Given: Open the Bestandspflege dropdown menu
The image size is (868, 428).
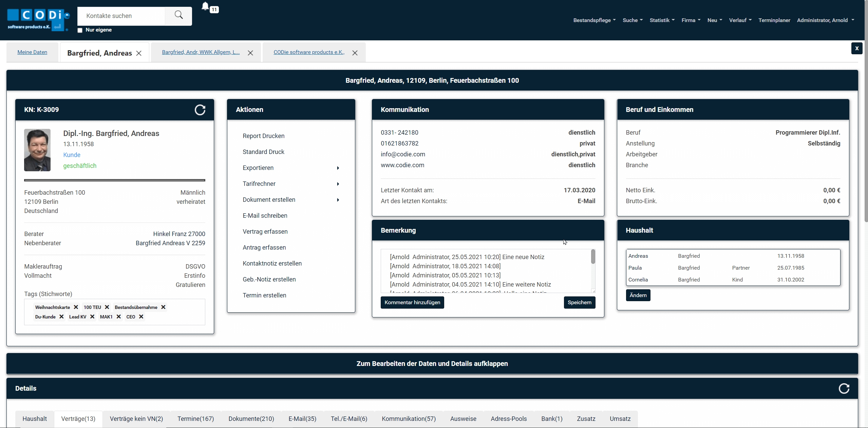Looking at the screenshot, I should (594, 20).
